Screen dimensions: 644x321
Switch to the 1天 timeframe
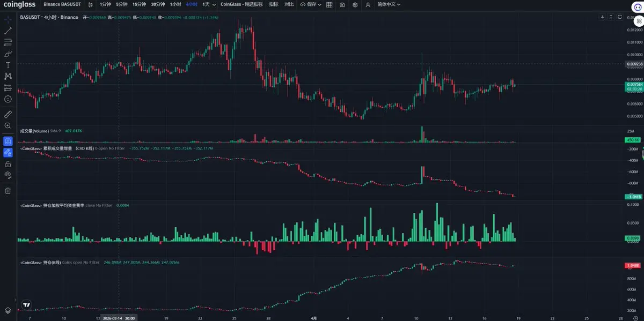(206, 4)
